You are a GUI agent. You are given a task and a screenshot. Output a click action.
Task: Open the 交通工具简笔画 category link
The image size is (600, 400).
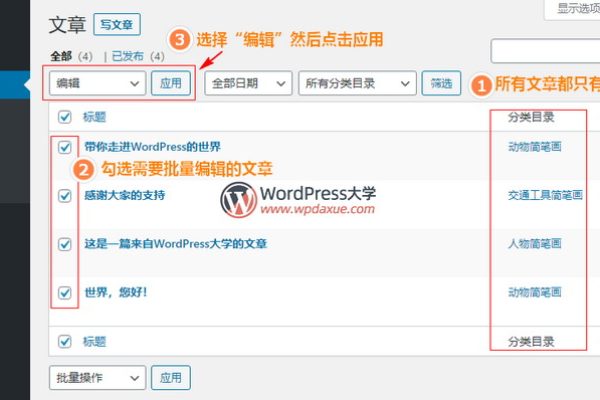[545, 196]
